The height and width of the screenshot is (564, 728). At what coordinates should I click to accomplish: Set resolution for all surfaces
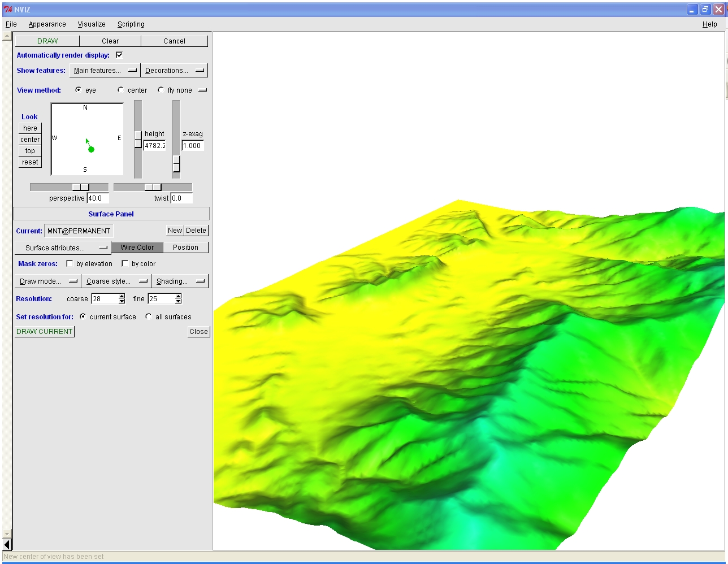click(148, 317)
